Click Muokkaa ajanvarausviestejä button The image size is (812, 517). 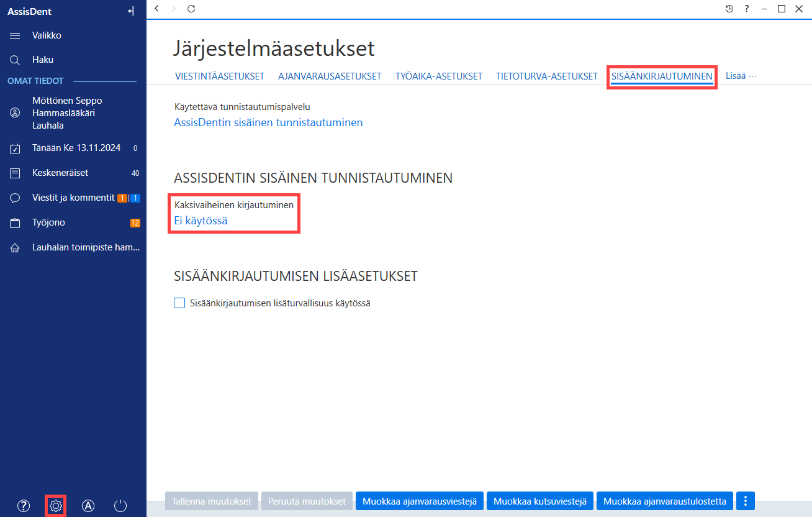pyautogui.click(x=420, y=501)
